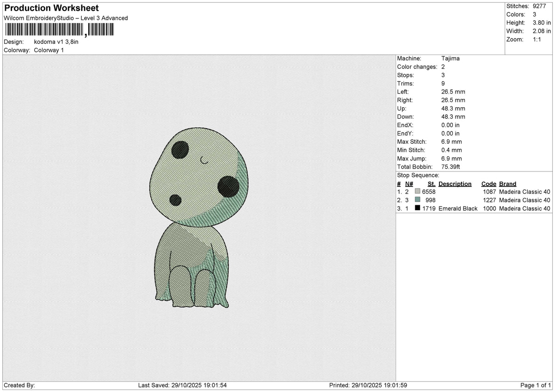
Task: Click the 'Description' column header
Action: point(455,184)
